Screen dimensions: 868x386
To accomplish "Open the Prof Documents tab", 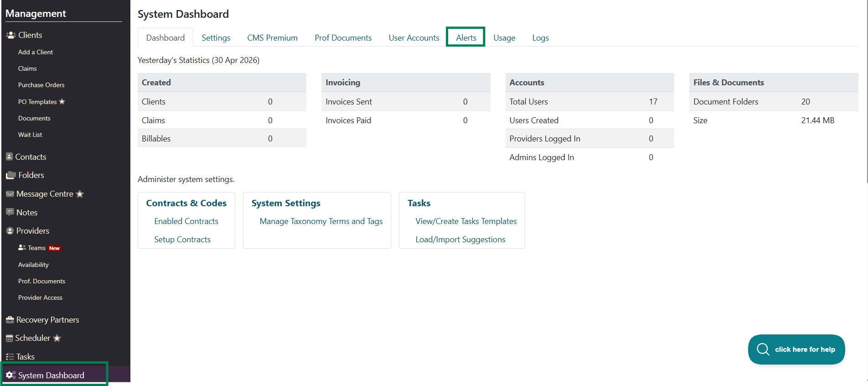I will pyautogui.click(x=343, y=38).
